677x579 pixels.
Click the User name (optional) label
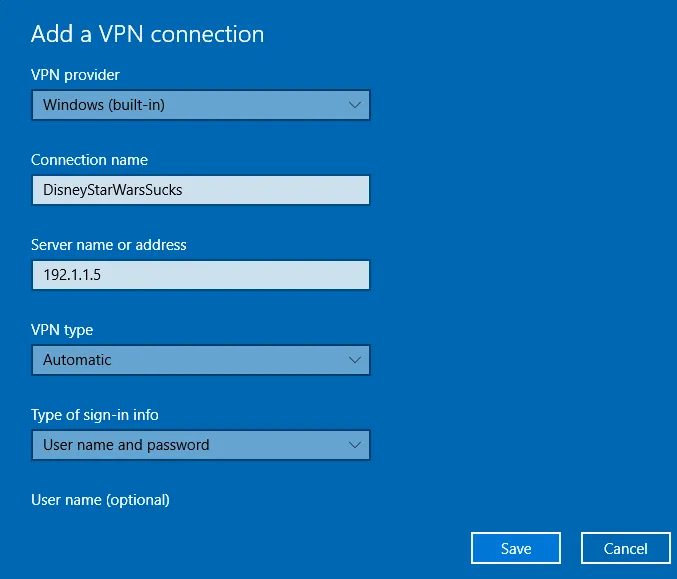[100, 500]
